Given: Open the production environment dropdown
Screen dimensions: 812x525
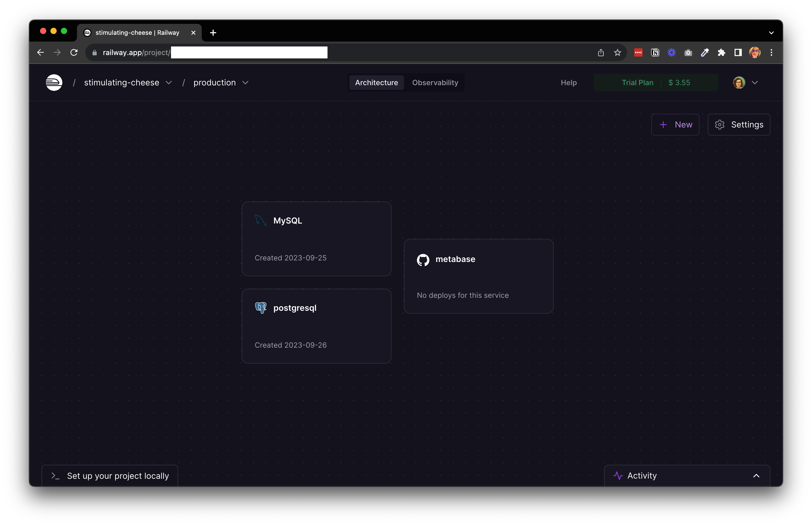Looking at the screenshot, I should (x=245, y=83).
